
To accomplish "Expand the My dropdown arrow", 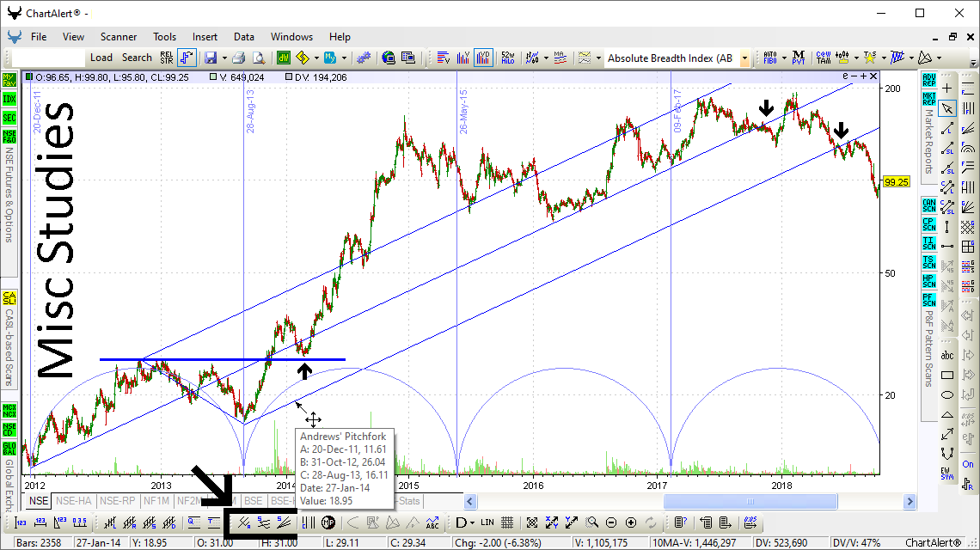I will pyautogui.click(x=344, y=58).
